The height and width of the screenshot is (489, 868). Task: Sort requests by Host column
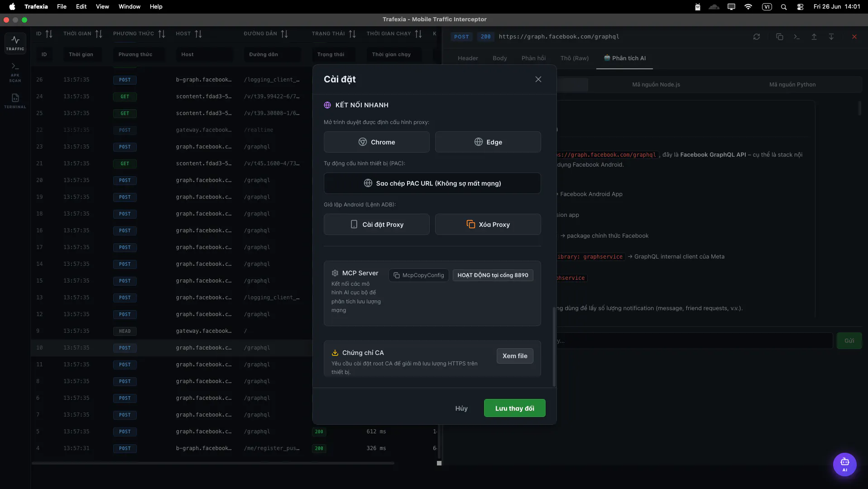pos(198,34)
